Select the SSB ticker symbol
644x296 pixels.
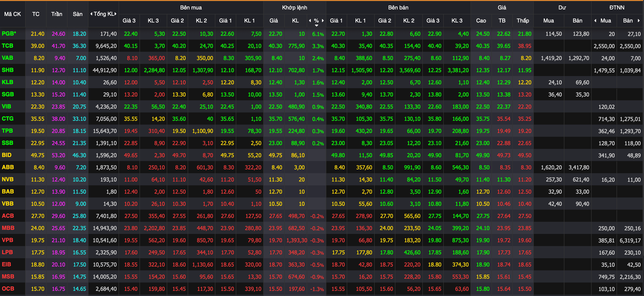7,143
